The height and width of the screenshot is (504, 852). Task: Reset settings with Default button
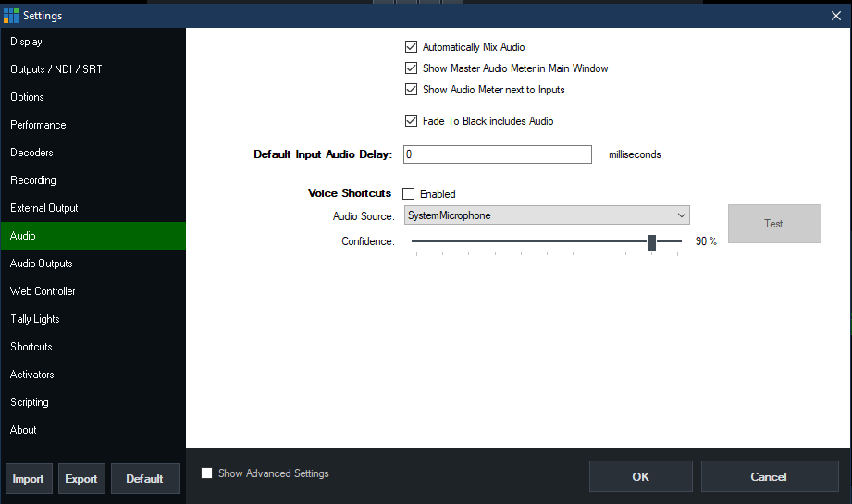pos(144,479)
